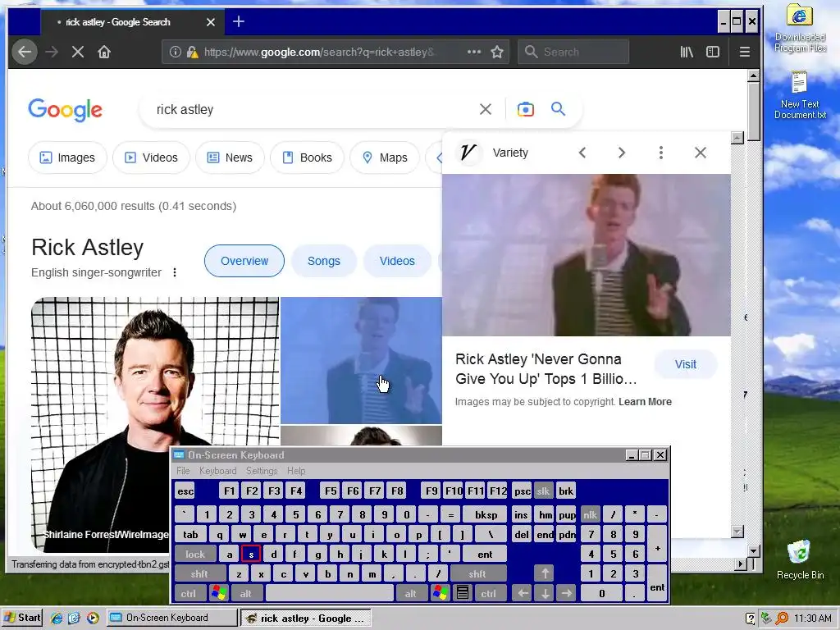
Task: Open Downloaded Program Files desktop icon
Action: [800, 28]
